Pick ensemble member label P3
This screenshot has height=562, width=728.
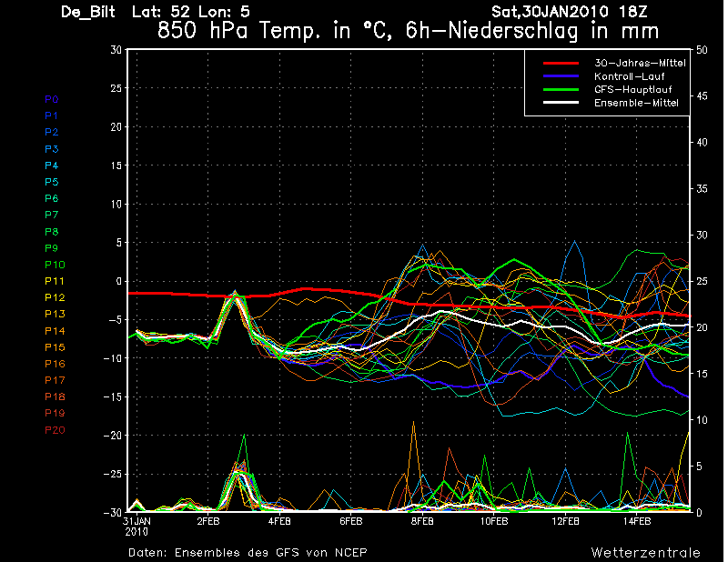tap(52, 149)
